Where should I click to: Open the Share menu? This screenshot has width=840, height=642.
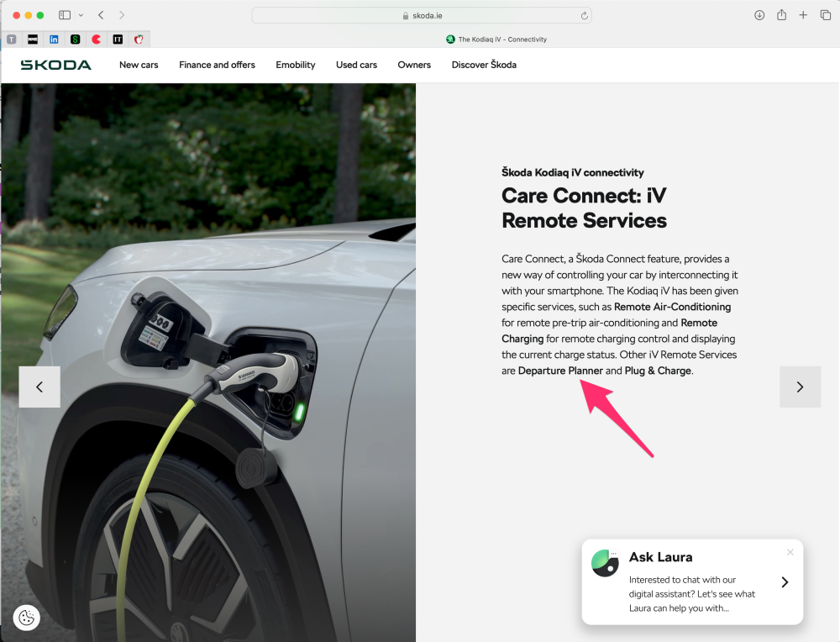(x=781, y=15)
